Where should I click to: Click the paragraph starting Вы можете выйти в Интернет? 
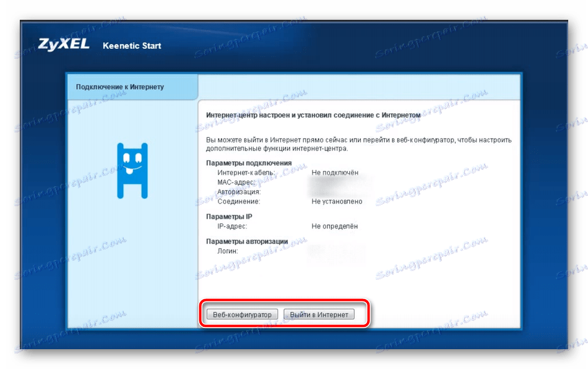pos(358,144)
